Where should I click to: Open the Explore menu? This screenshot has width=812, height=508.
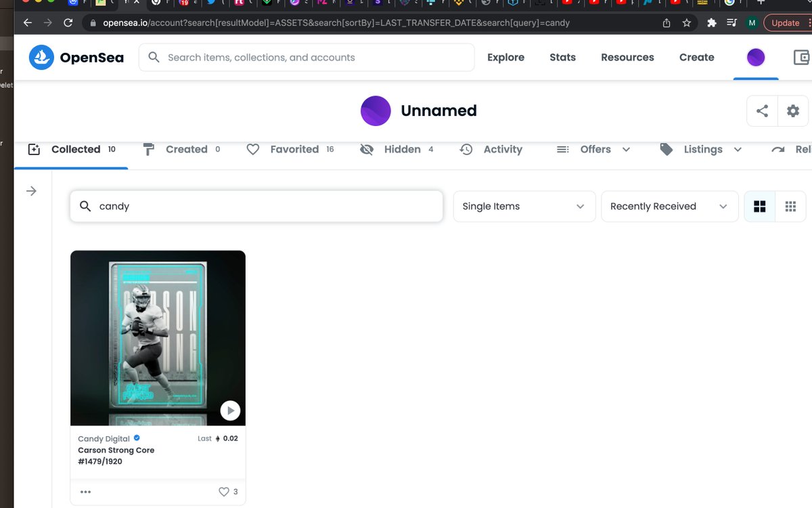tap(505, 58)
